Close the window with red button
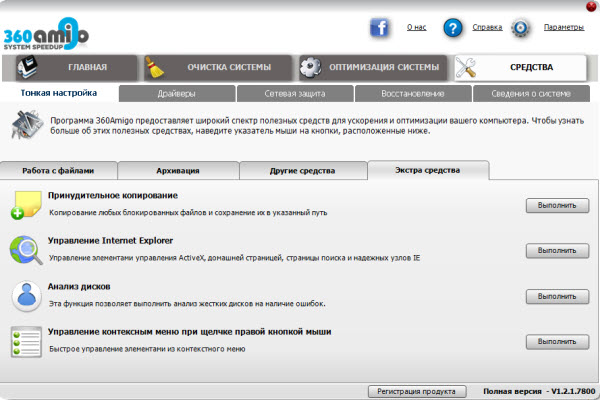This screenshot has height=400, width=600. (x=592, y=6)
